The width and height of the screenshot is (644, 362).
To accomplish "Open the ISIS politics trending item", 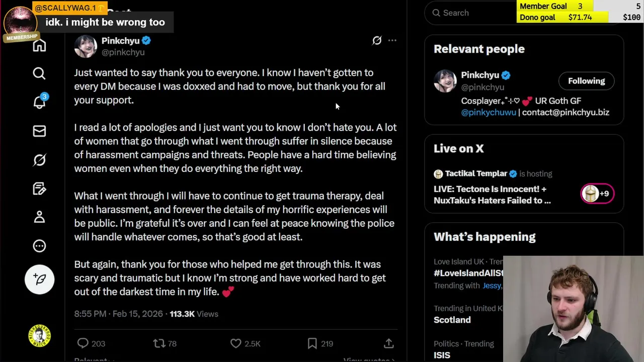I will pos(442,355).
